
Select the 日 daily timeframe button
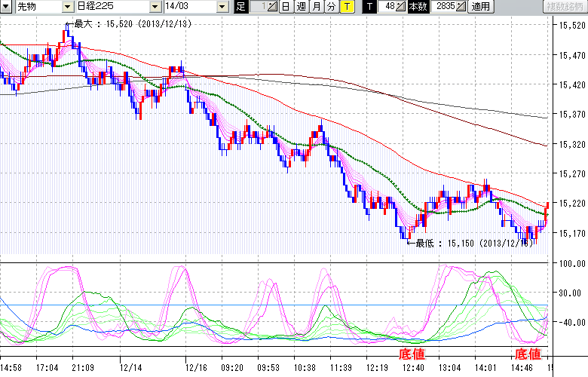coord(286,7)
